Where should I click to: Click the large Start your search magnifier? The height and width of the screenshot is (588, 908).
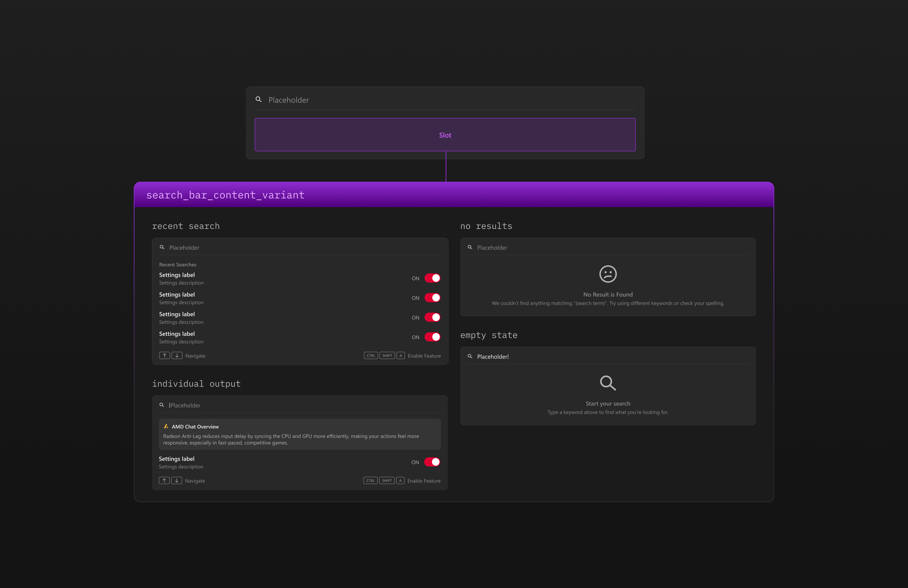tap(608, 383)
